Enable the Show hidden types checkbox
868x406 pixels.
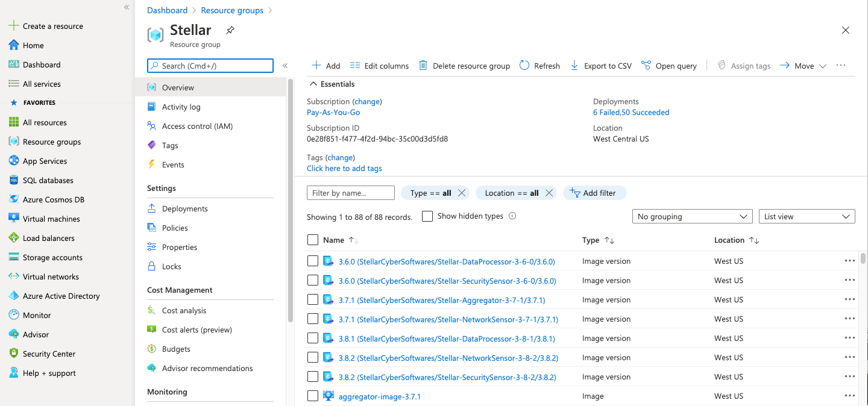tap(427, 216)
